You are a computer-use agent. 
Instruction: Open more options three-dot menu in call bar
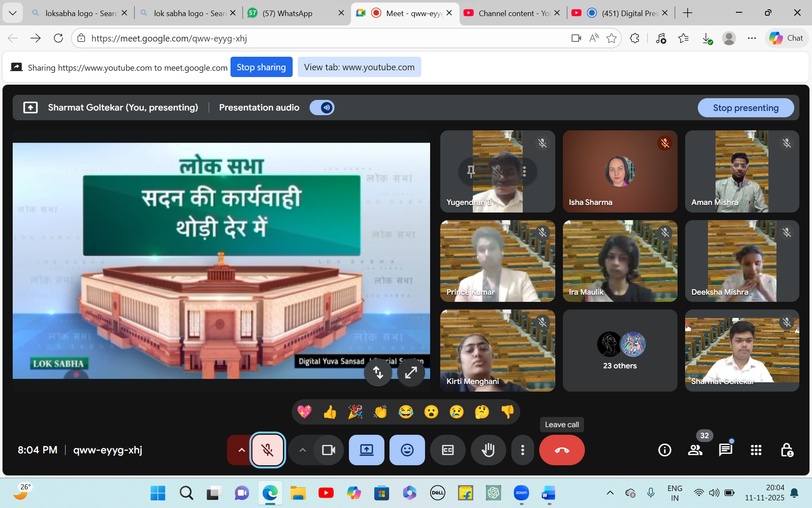point(523,450)
